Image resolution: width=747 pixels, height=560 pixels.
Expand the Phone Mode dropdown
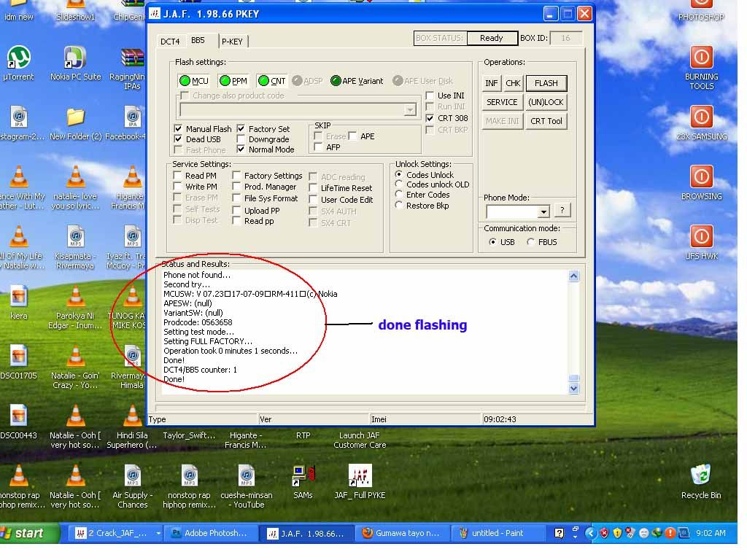pyautogui.click(x=543, y=212)
